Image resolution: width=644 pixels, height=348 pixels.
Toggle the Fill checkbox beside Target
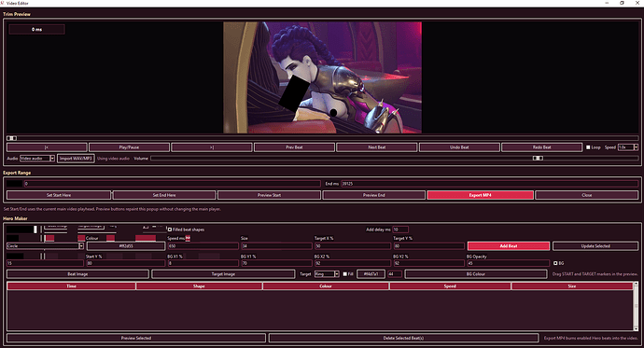(345, 274)
